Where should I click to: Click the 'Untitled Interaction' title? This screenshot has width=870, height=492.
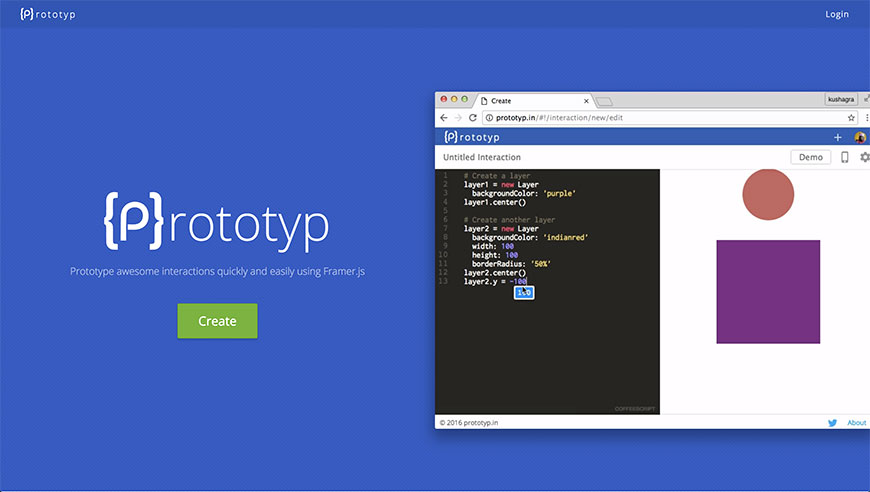pyautogui.click(x=482, y=158)
